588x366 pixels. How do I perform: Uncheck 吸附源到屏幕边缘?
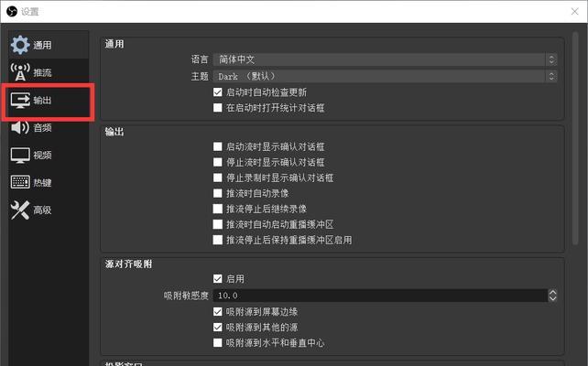[217, 312]
